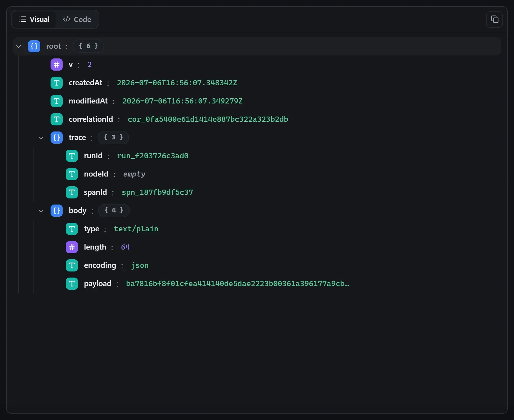The width and height of the screenshot is (514, 420).
Task: Select the correlationId value cor_0fa5400e…
Action: click(208, 119)
